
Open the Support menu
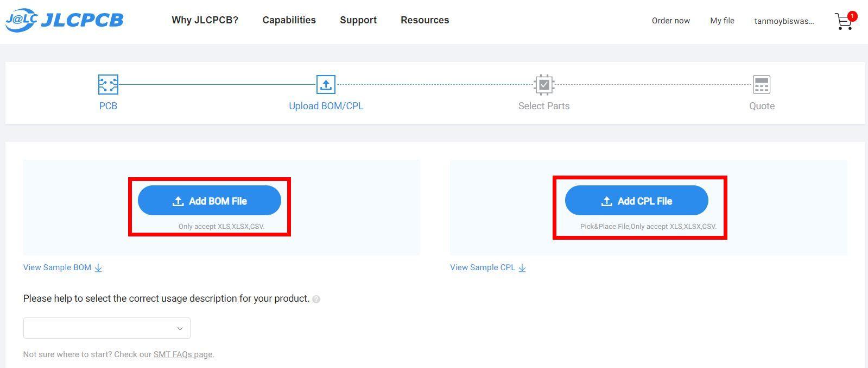click(358, 20)
